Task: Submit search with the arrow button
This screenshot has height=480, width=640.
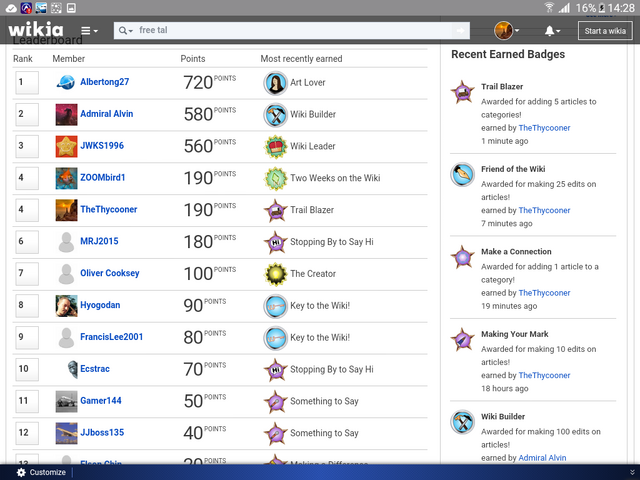Action: (x=460, y=31)
